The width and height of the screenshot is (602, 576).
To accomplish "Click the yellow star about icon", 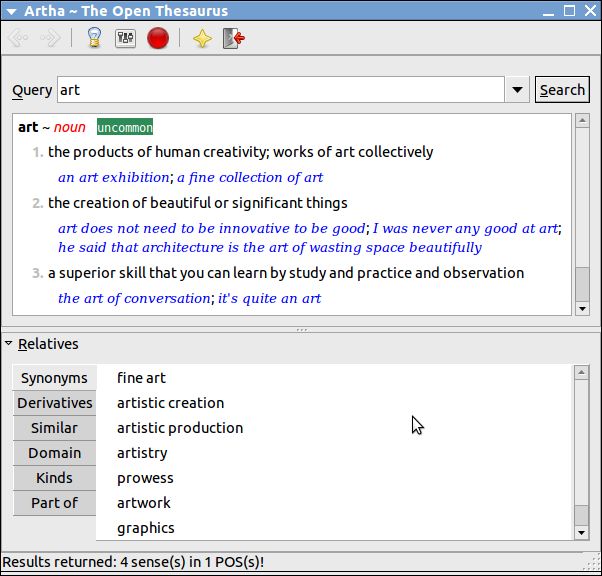I will (x=202, y=38).
